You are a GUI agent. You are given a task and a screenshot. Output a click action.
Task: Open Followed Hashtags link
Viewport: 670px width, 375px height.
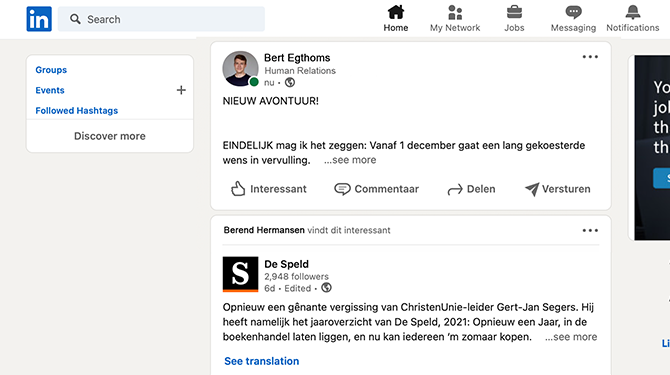tap(76, 111)
